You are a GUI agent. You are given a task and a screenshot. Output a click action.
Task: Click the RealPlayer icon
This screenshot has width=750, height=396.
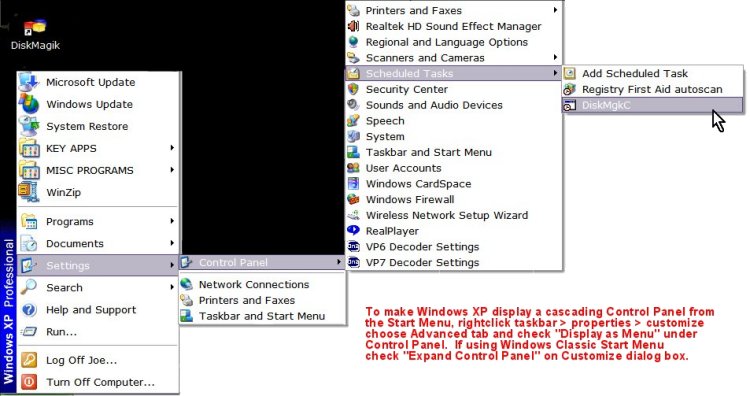(353, 231)
